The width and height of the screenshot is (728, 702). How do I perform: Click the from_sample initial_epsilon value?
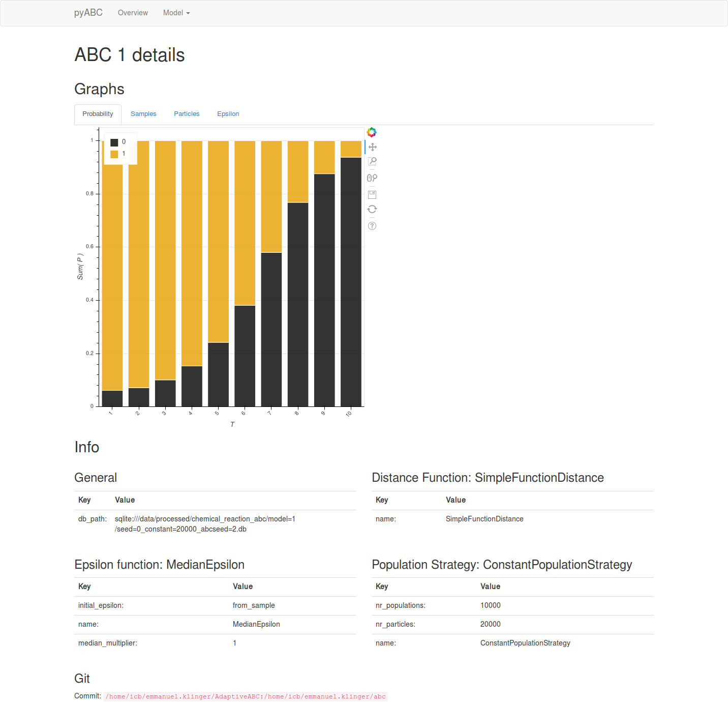coord(254,605)
